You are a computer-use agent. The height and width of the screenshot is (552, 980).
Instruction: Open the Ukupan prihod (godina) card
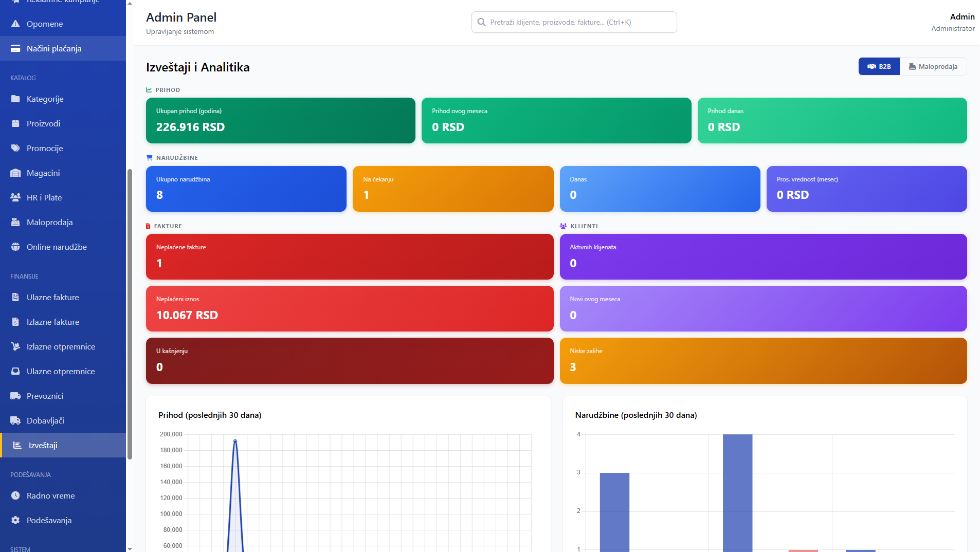[281, 120]
